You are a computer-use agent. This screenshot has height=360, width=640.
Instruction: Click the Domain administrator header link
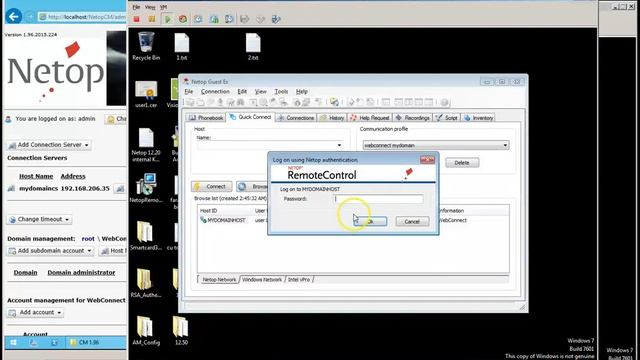81,273
